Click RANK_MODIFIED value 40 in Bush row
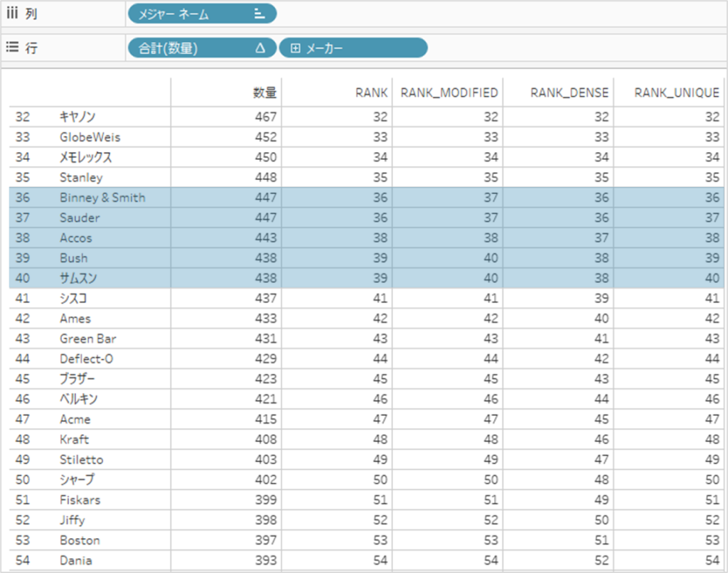728x573 pixels. pyautogui.click(x=491, y=258)
